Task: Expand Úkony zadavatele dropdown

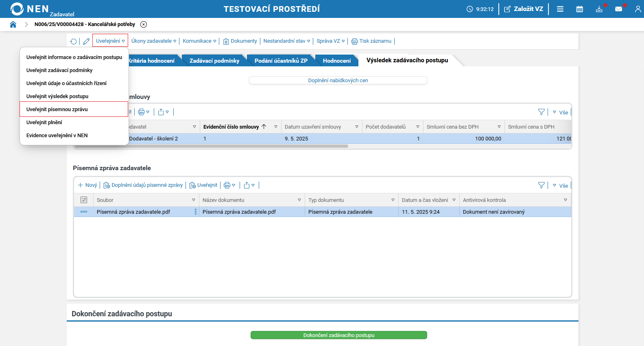Action: 154,41
